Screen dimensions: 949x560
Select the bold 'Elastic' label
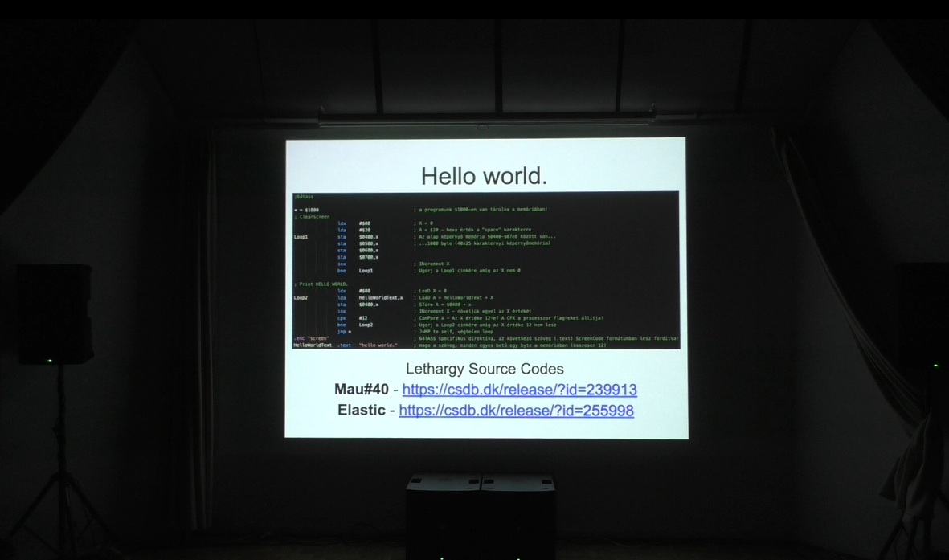point(361,411)
